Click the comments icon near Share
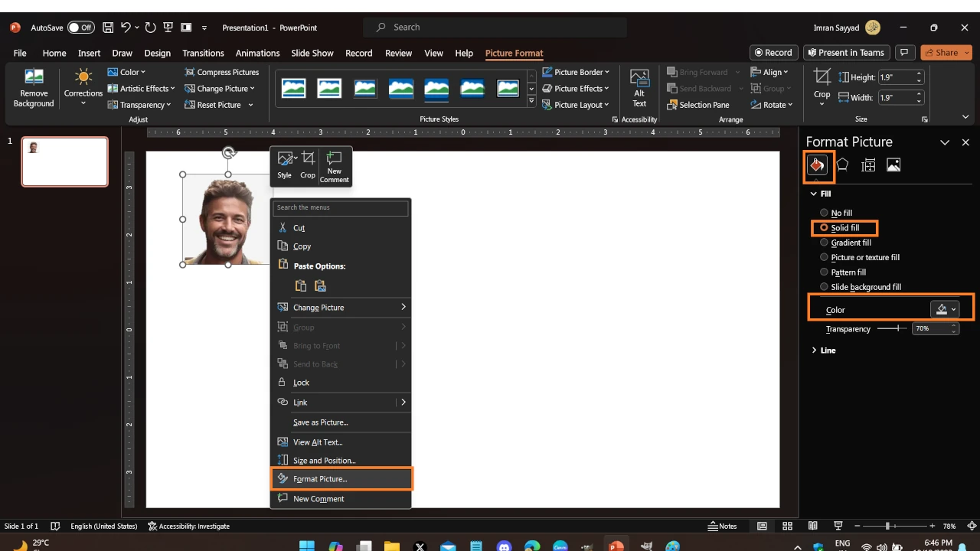980x551 pixels. coord(905,53)
